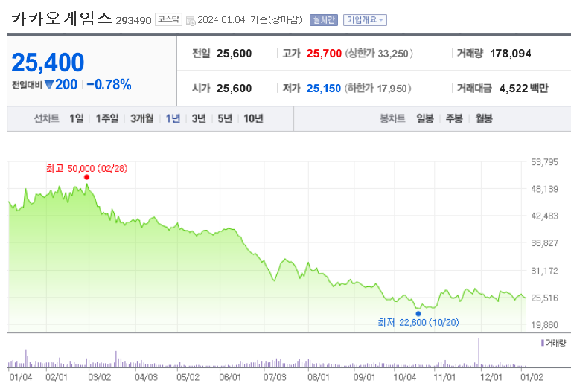Screen dimensions: 571x392
Task: Show the 10년 line chart
Action: tap(253, 118)
